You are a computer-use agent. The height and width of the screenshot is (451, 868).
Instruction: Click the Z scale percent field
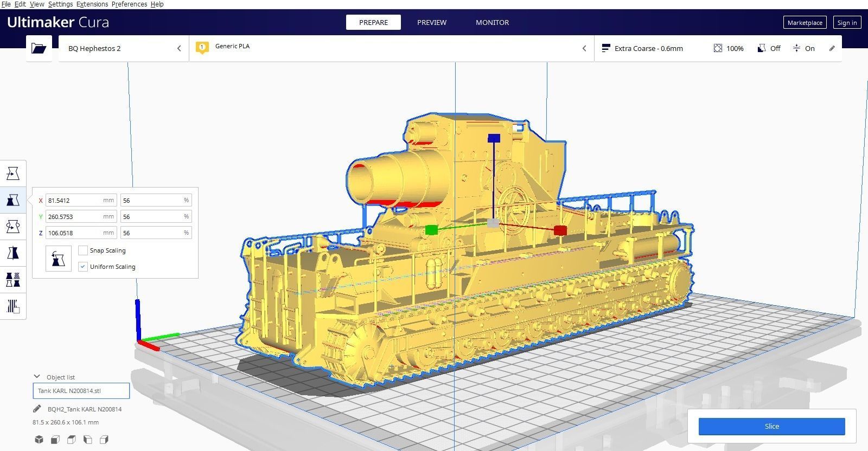pyautogui.click(x=156, y=233)
